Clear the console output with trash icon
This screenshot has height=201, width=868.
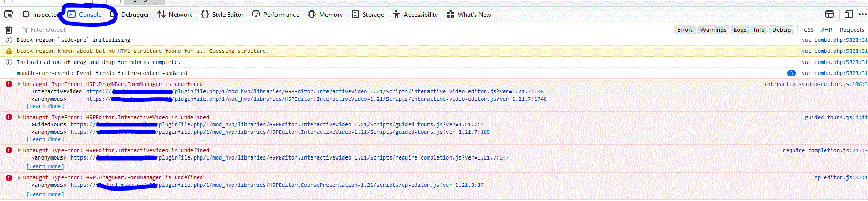pos(8,30)
